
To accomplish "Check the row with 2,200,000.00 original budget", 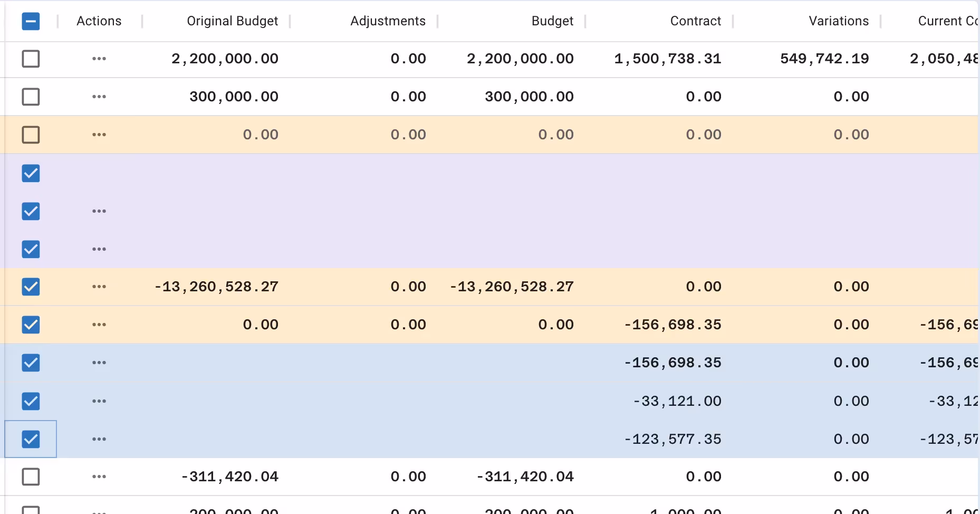I will 31,59.
